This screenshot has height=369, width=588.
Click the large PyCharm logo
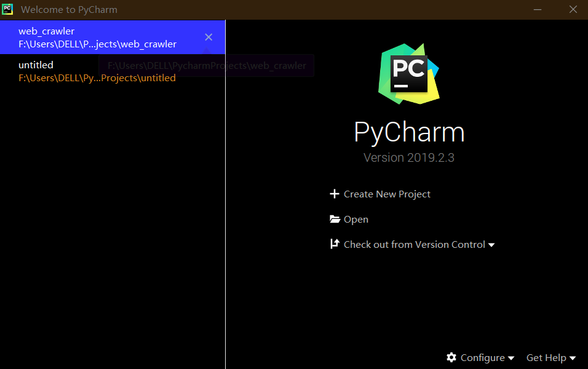(409, 74)
